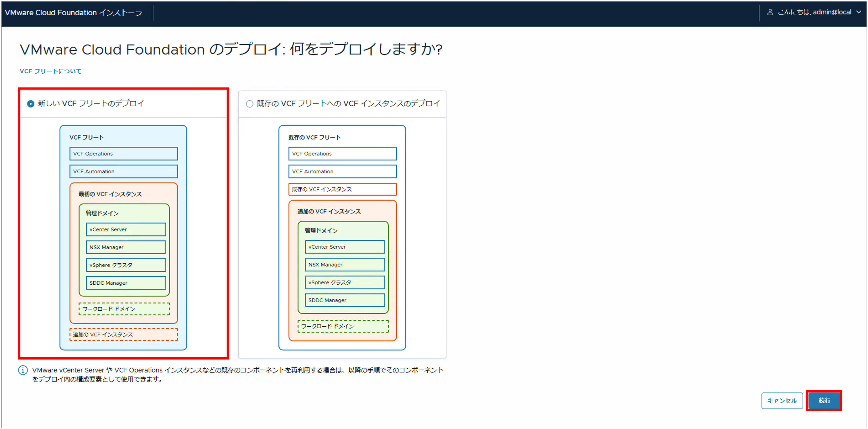This screenshot has width=868, height=429.
Task: Click the user account icon in header
Action: pos(770,13)
